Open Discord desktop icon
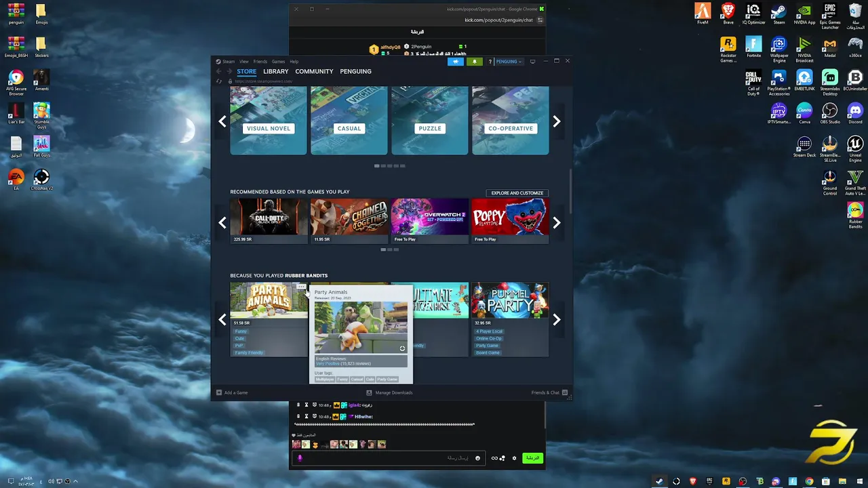Image resolution: width=868 pixels, height=488 pixels. [855, 114]
